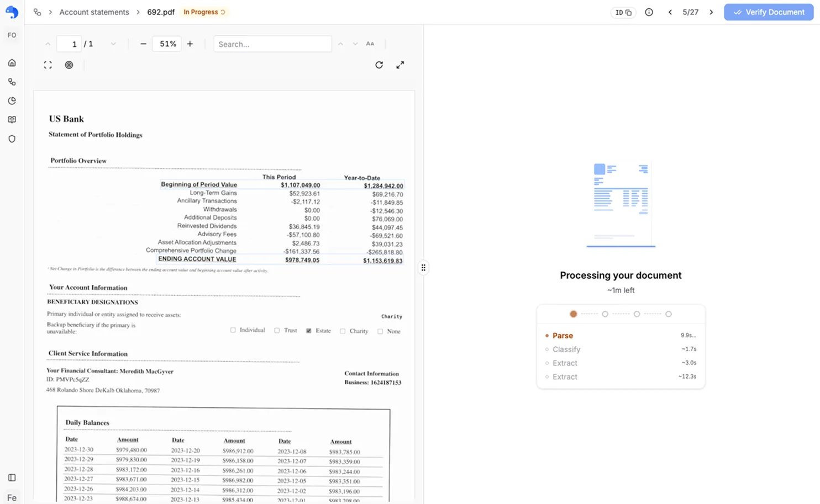Click next search result arrow
Screen dimensions: 820x504
355,44
